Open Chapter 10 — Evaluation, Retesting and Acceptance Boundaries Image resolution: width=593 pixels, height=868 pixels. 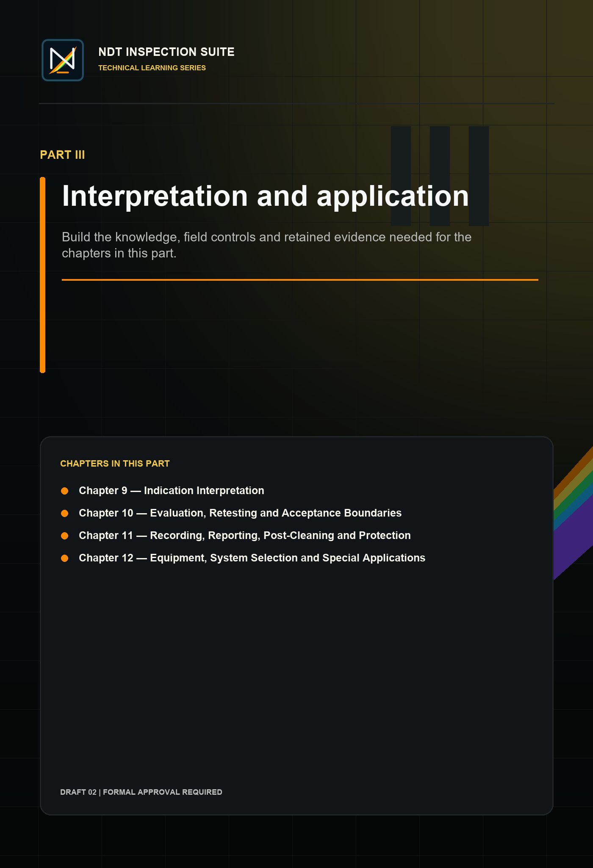[240, 513]
